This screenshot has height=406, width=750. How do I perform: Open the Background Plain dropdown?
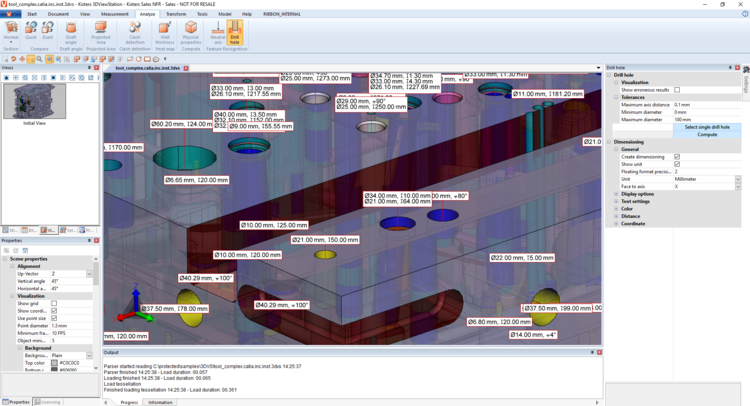[89, 356]
